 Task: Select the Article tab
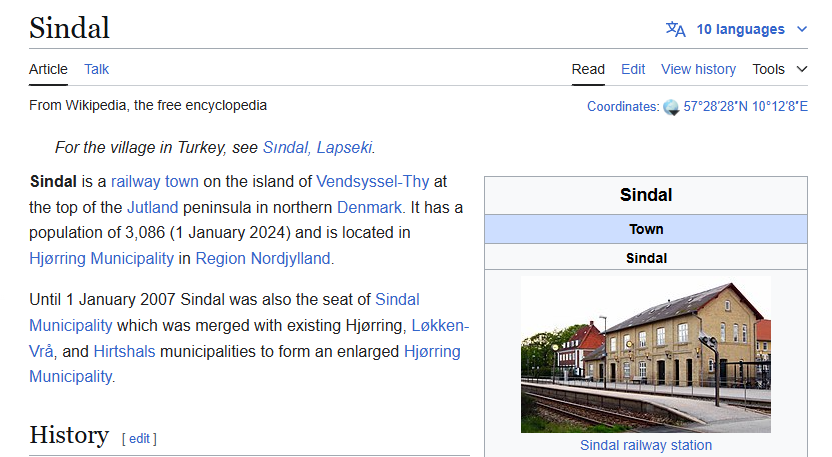coord(48,69)
